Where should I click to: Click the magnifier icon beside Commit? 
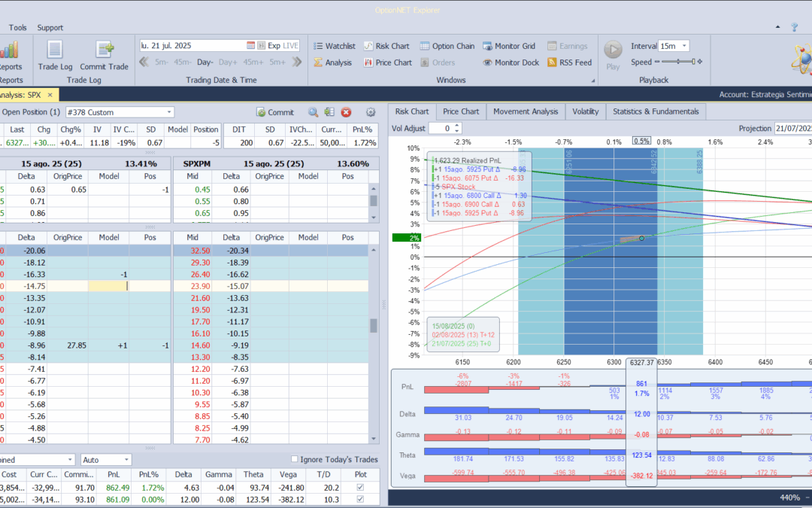(x=313, y=112)
